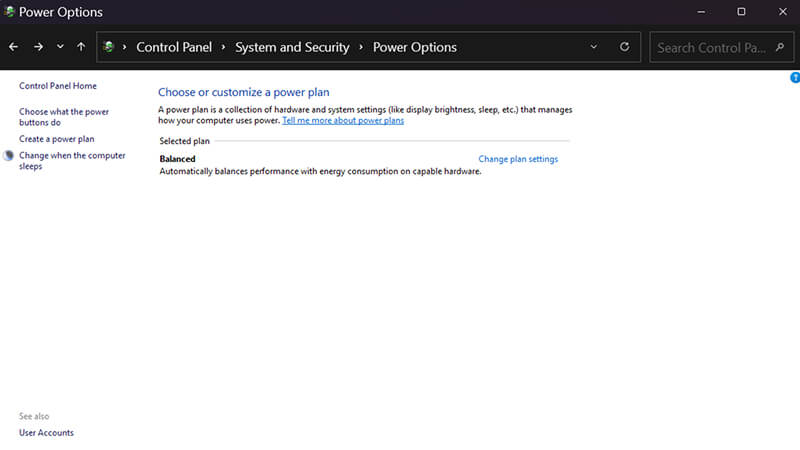Click the search magnifier icon
Screen dimensions: 800x450
pos(780,47)
